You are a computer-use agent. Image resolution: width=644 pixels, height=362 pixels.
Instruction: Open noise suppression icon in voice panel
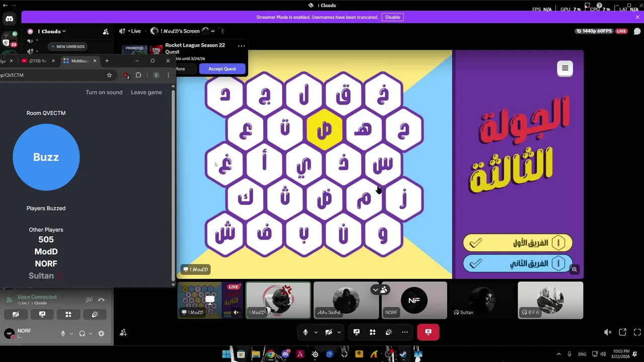89,300
